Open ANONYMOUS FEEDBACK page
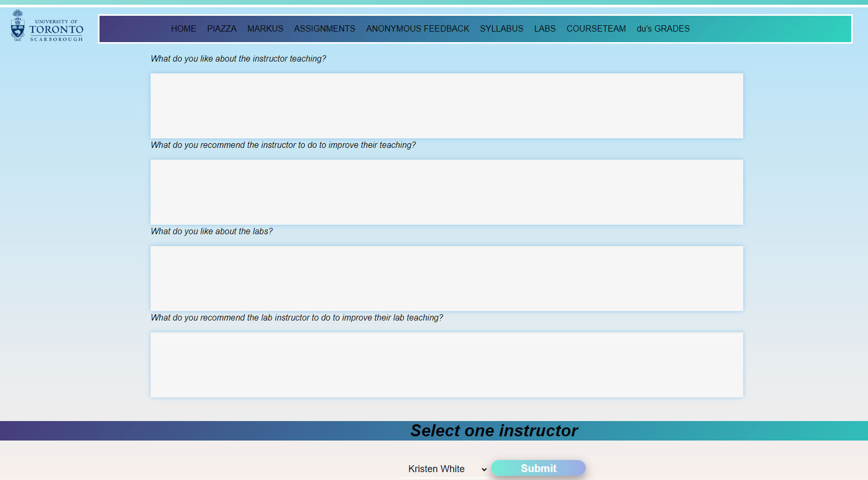 [x=417, y=28]
